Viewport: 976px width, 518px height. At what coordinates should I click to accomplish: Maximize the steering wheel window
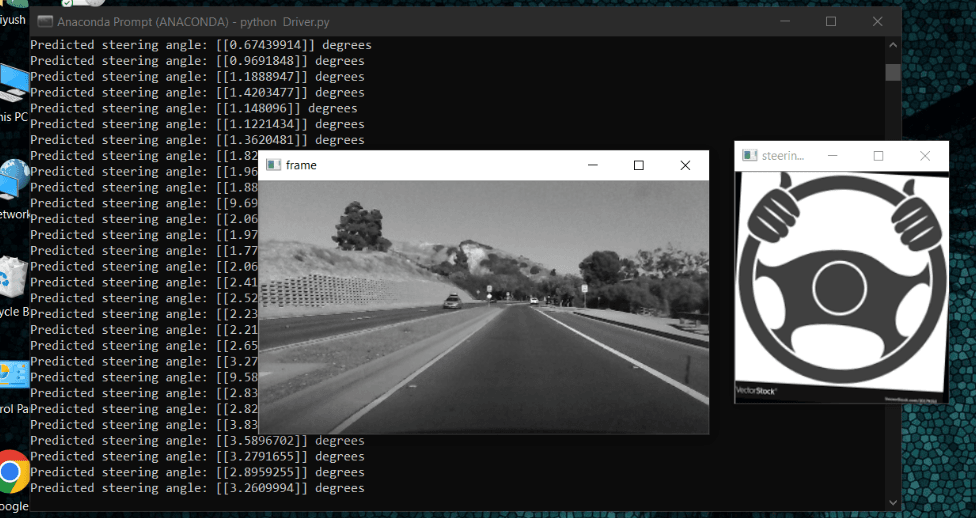pos(878,156)
